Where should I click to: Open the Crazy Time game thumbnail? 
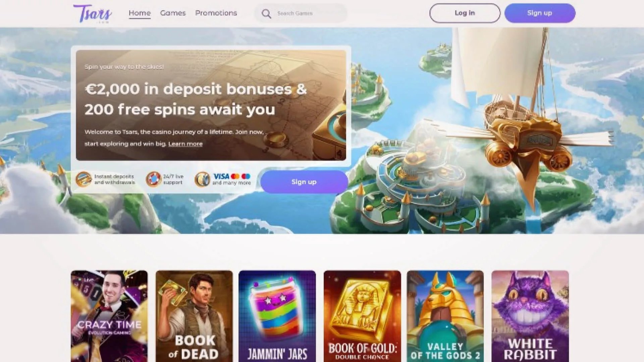click(x=109, y=316)
